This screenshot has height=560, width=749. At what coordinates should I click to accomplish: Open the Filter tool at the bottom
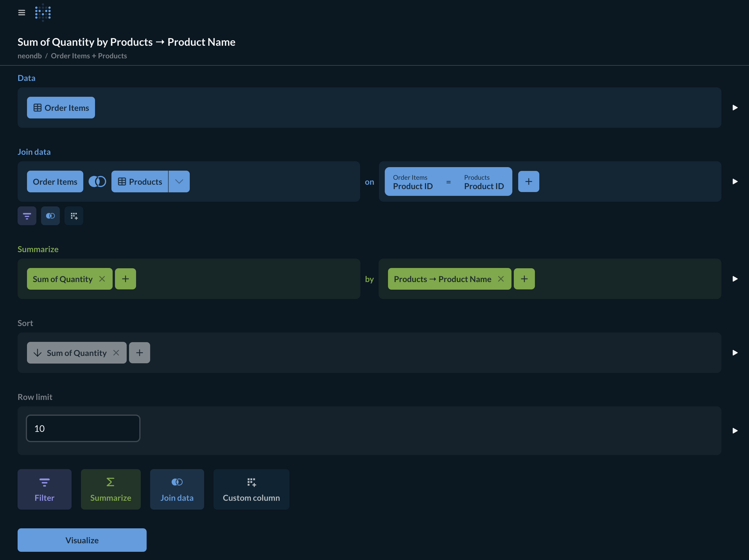click(x=44, y=489)
